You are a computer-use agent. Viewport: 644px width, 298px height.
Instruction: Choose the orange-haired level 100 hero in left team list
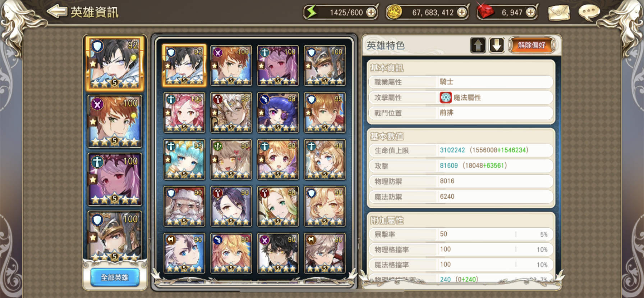(115, 122)
